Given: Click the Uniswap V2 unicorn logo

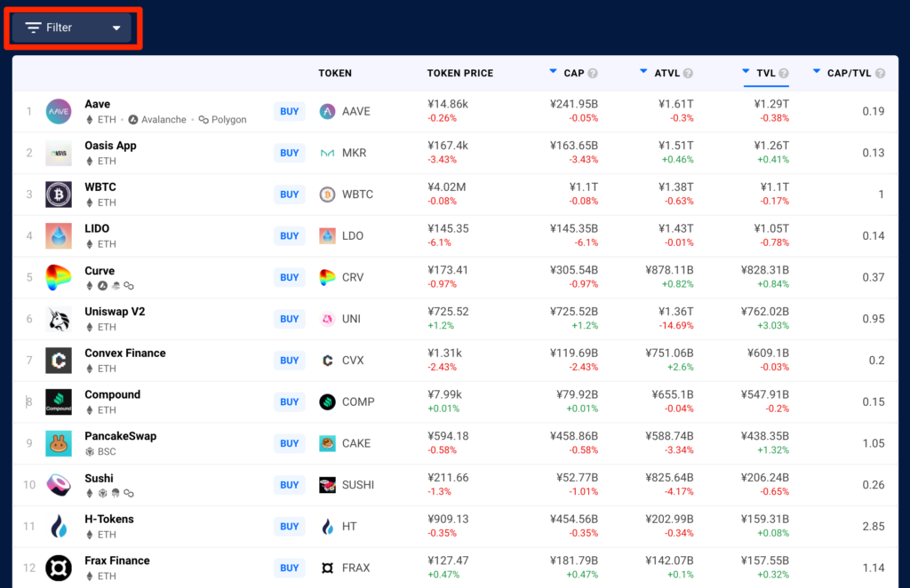Looking at the screenshot, I should [x=59, y=319].
